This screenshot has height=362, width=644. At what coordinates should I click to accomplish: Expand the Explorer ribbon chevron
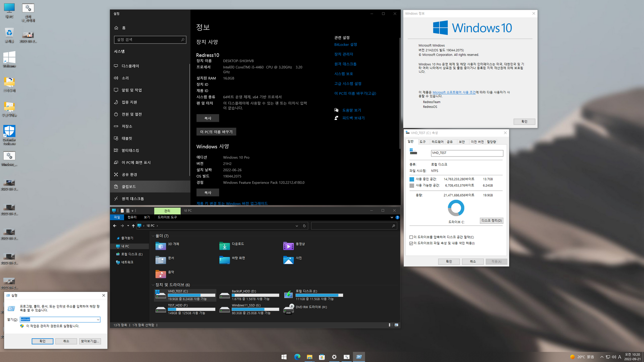coord(392,217)
